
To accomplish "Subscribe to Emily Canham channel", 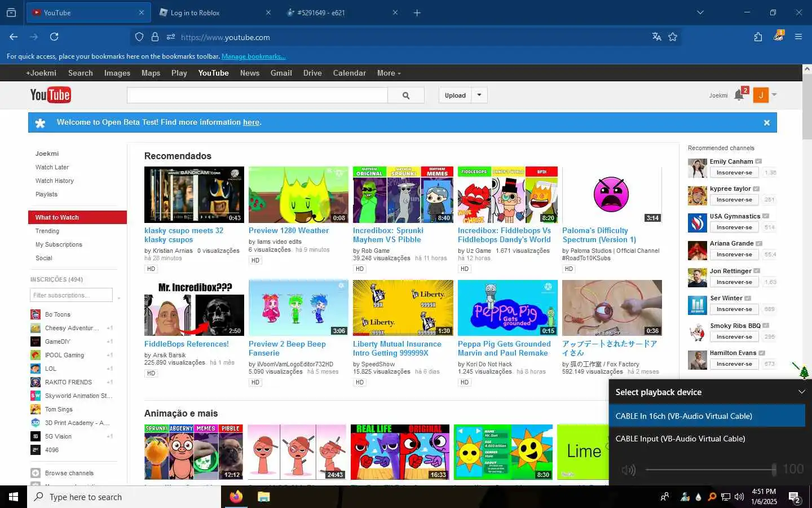I will coord(734,173).
